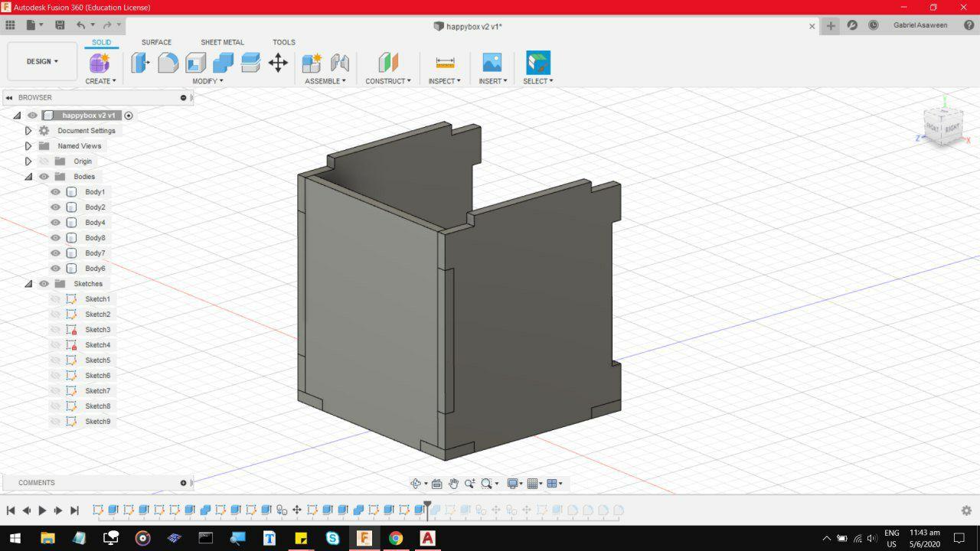Screen dimensions: 980x551
Task: Activate the Pan hand tool
Action: coord(453,484)
